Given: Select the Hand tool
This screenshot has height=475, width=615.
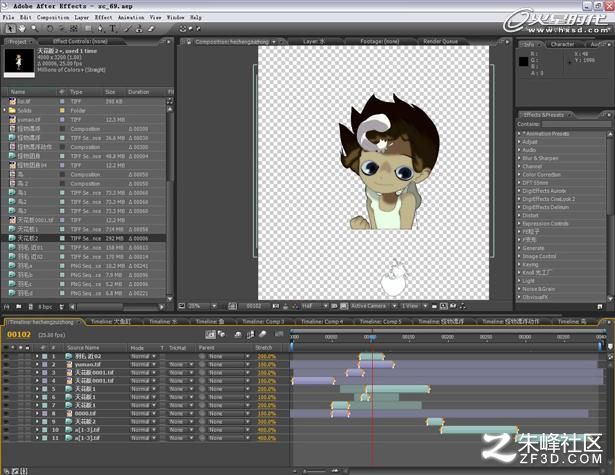Looking at the screenshot, I should (x=22, y=29).
